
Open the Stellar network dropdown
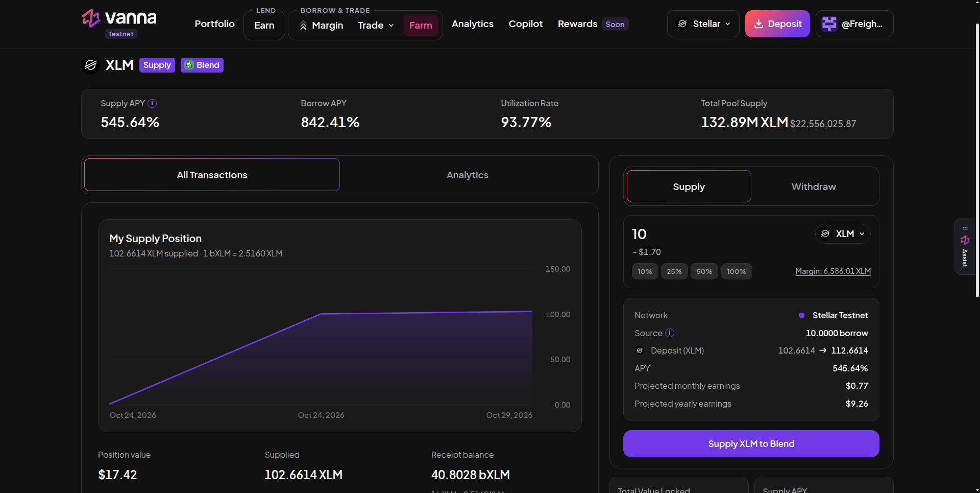click(x=703, y=24)
